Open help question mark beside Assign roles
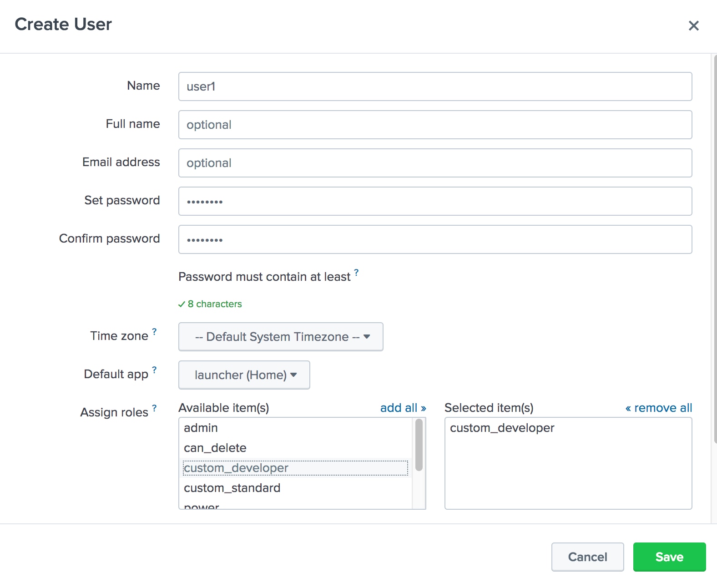Viewport: 717px width, 588px height. [x=154, y=408]
